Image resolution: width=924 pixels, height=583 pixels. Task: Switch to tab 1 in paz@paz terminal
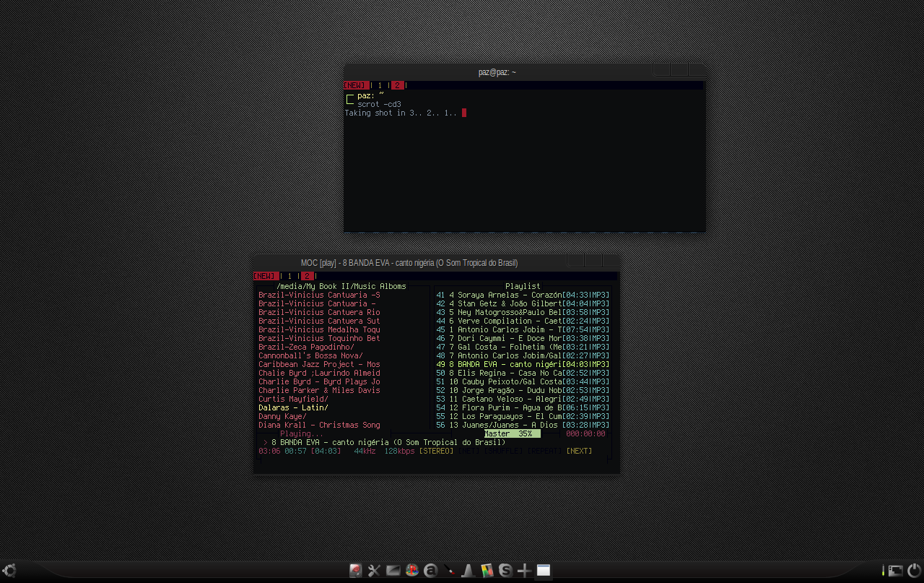(x=380, y=85)
